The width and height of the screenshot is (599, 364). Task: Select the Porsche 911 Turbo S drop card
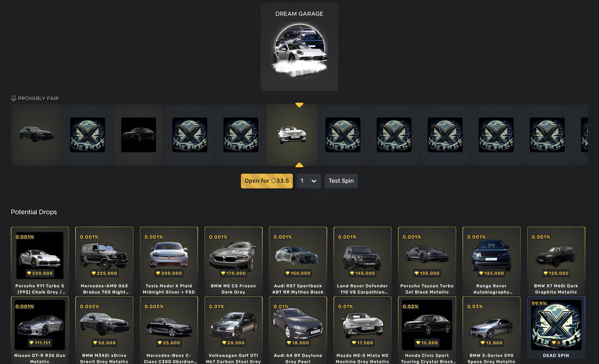pyautogui.click(x=40, y=261)
